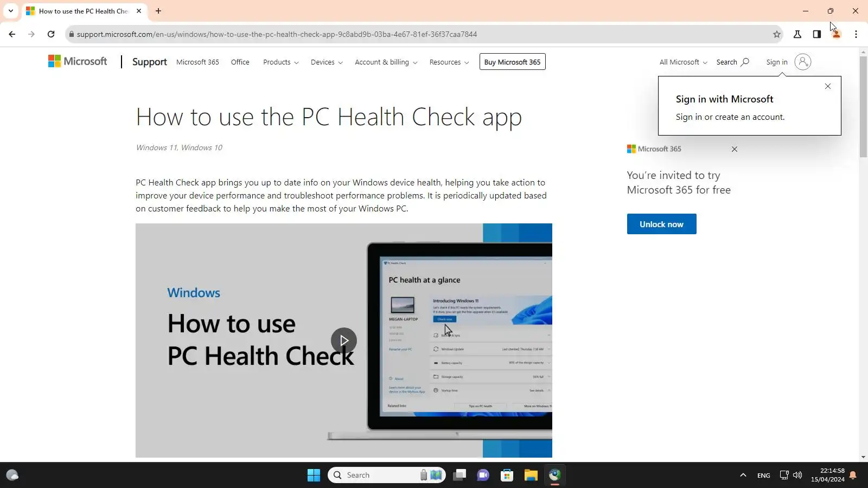Screen dimensions: 868x488
Task: Show hidden system tray icons
Action: click(x=743, y=476)
